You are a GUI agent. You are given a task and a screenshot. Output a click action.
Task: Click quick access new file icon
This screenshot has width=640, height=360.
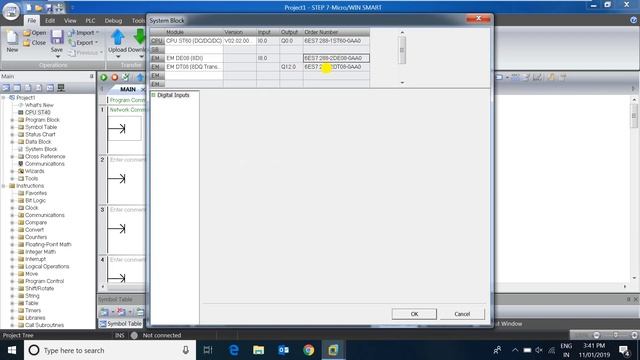[x=29, y=7]
